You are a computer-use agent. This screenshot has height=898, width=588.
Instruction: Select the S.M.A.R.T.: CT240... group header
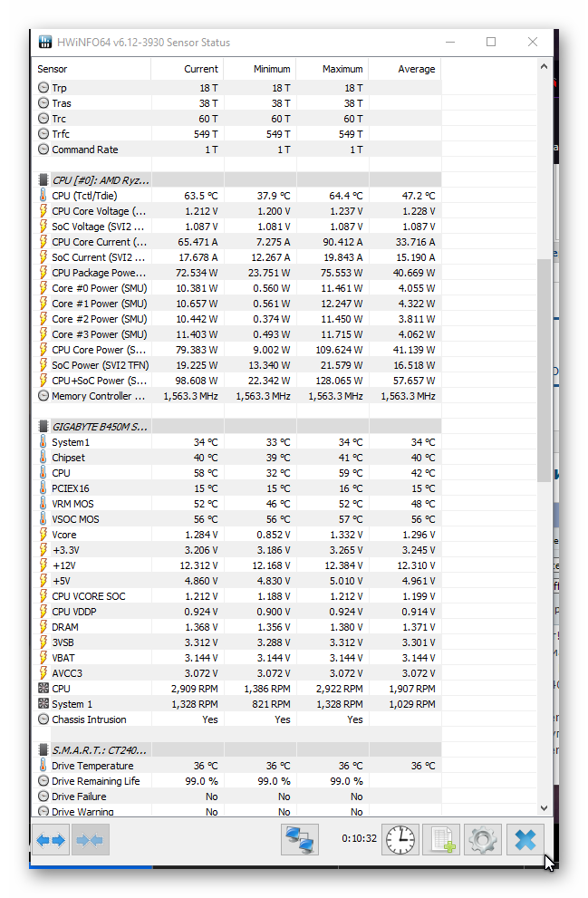coord(237,750)
